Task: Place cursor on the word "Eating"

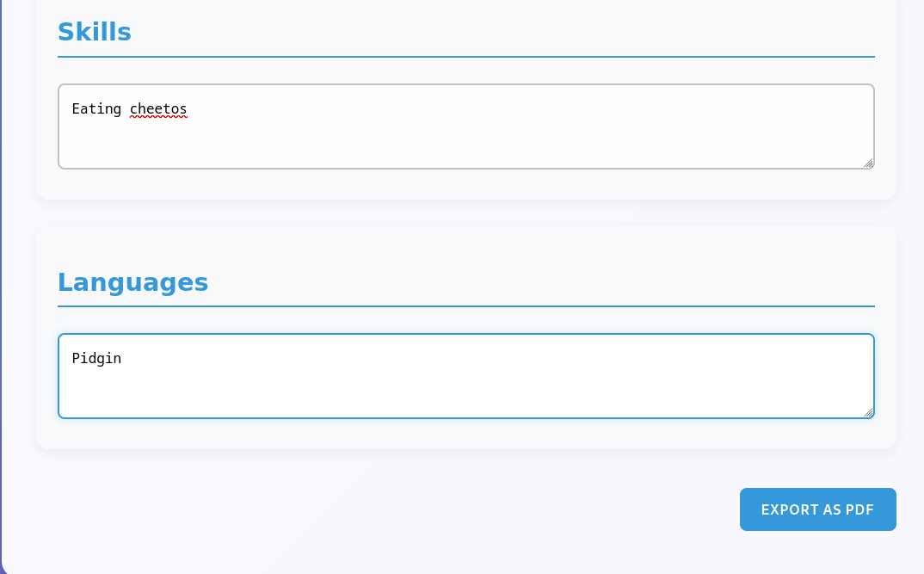Action: pos(96,108)
